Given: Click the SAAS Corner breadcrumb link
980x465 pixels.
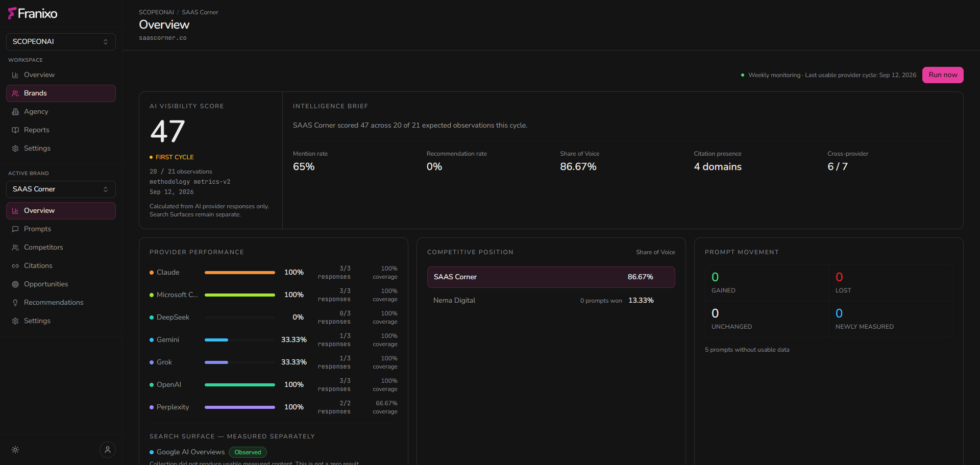Looking at the screenshot, I should tap(200, 12).
